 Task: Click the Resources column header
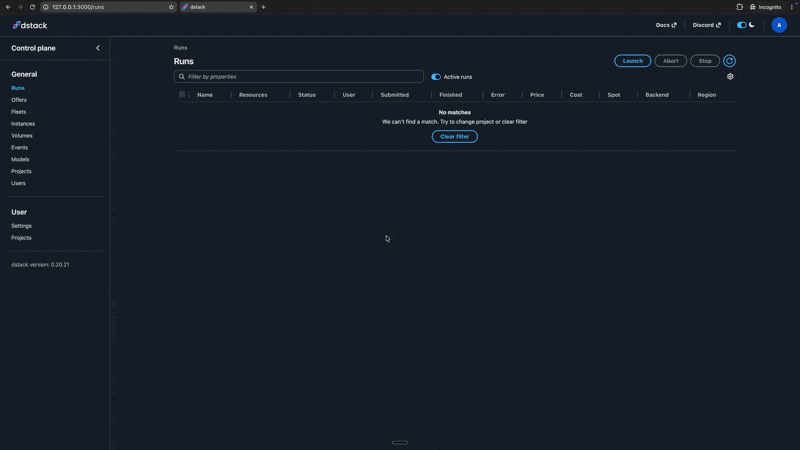tap(253, 95)
